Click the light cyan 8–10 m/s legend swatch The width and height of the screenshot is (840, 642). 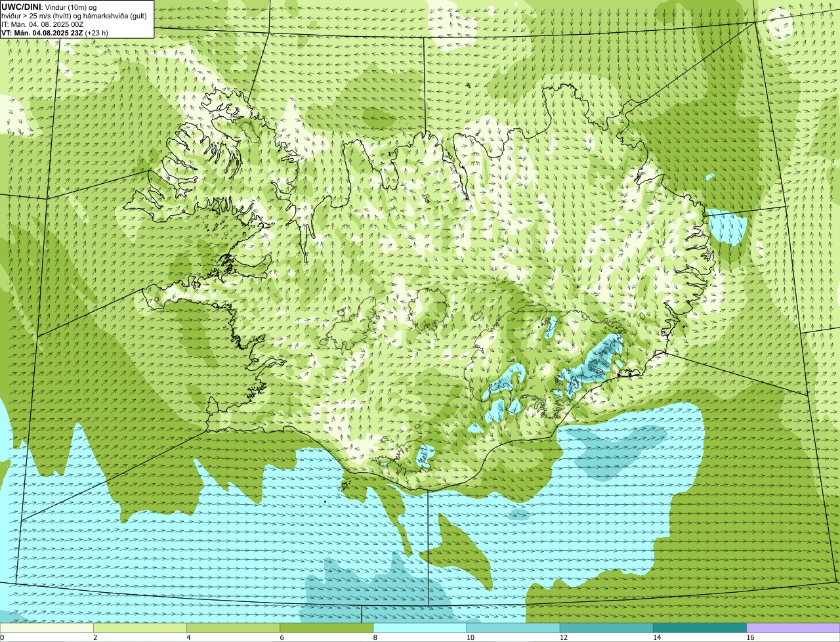(x=420, y=628)
